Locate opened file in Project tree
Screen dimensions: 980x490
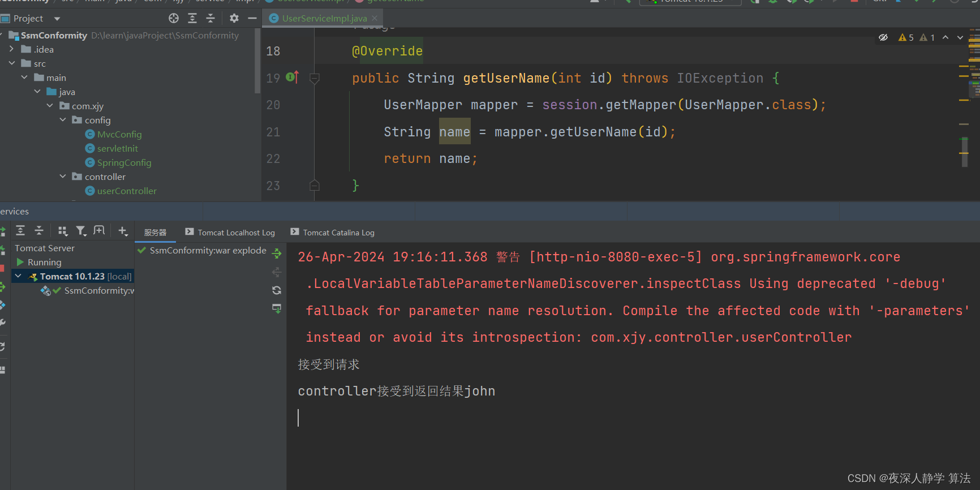click(174, 18)
